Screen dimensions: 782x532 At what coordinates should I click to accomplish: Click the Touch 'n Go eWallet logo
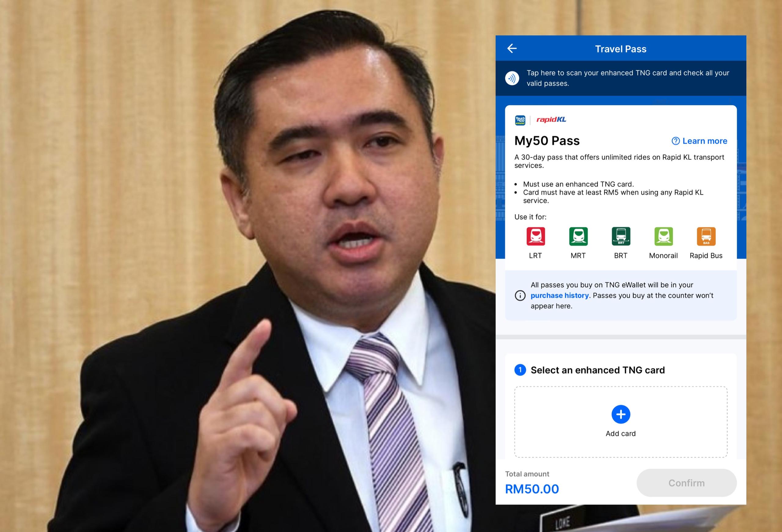(520, 120)
